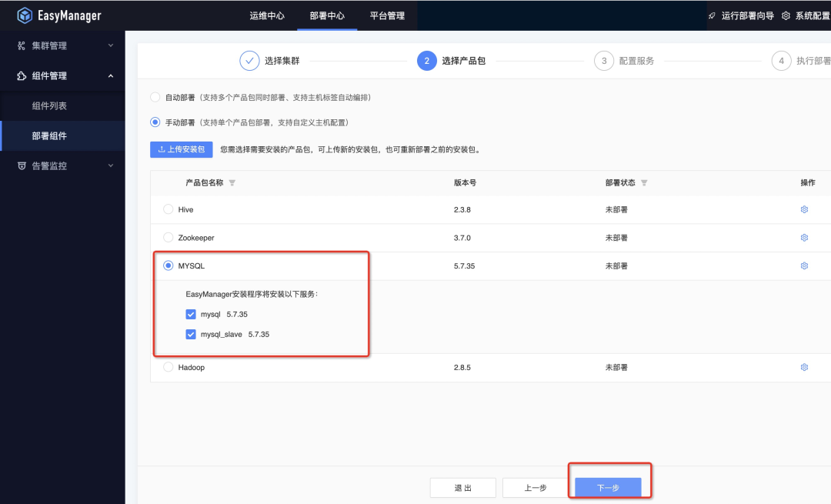Click the MYSQL row version 5.7.35 cell
This screenshot has width=831, height=504.
pyautogui.click(x=464, y=266)
